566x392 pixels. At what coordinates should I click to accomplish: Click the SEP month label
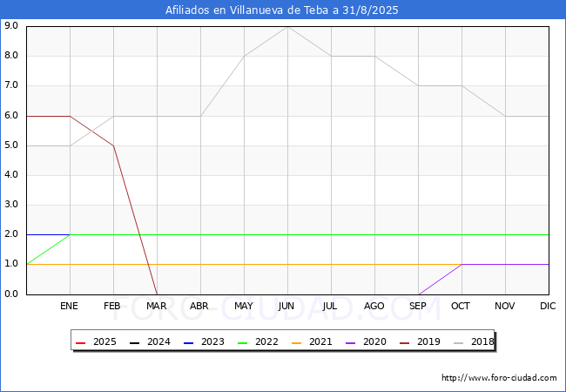[x=418, y=306]
